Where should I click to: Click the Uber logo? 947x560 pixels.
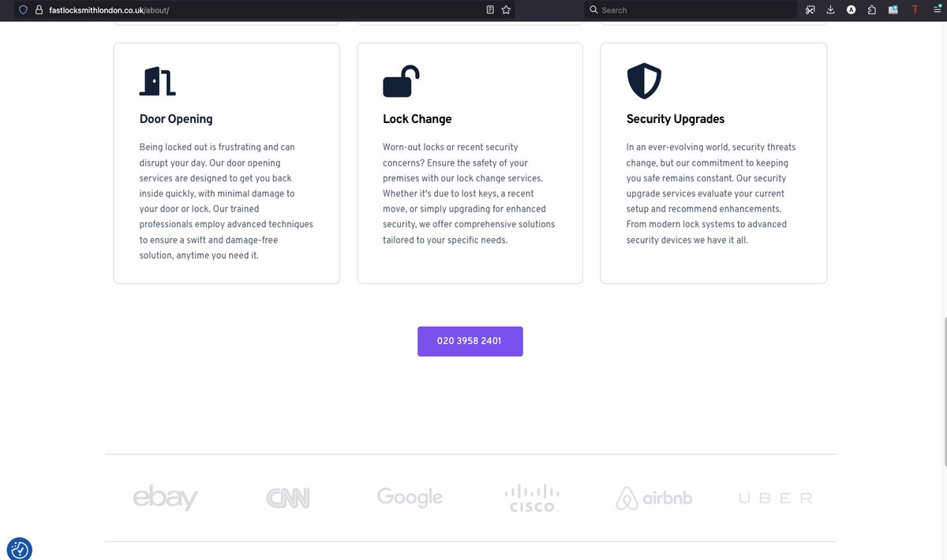coord(775,498)
